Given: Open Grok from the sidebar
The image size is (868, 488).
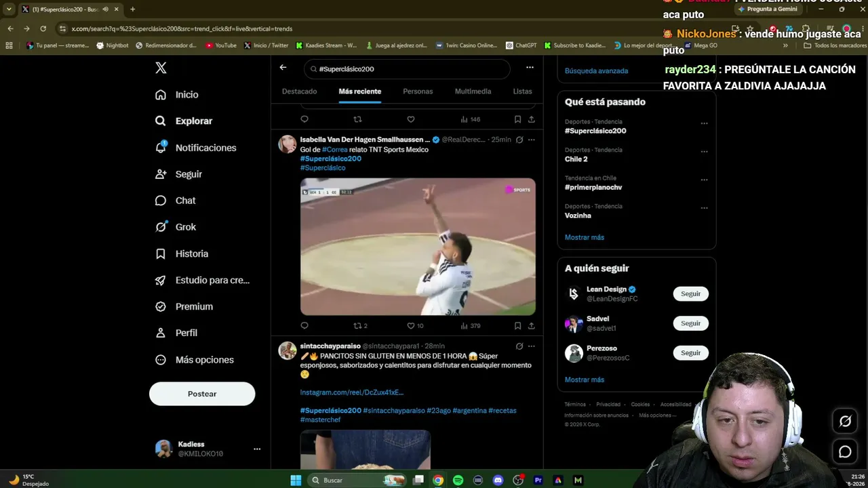Looking at the screenshot, I should point(176,227).
